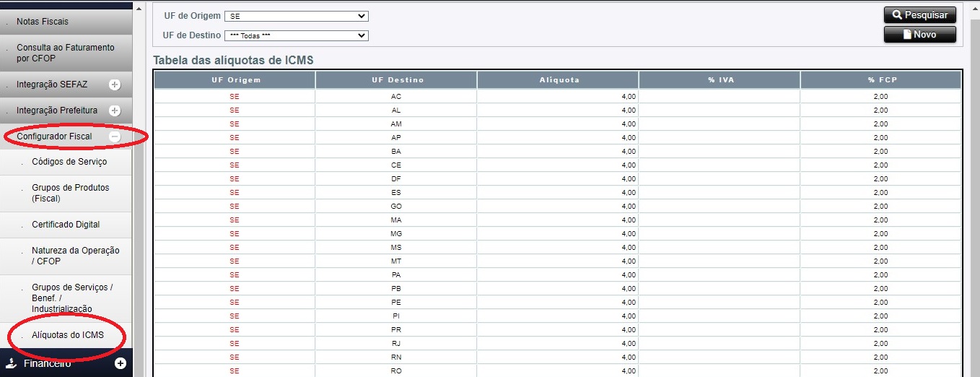Click the UF Destino column header
The width and height of the screenshot is (980, 377).
pyautogui.click(x=397, y=80)
